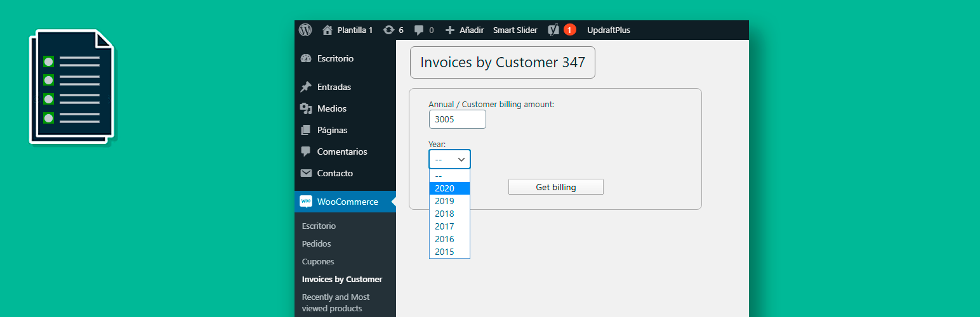This screenshot has width=980, height=317.
Task: Collapse the Year dropdown selector
Action: coord(449,159)
